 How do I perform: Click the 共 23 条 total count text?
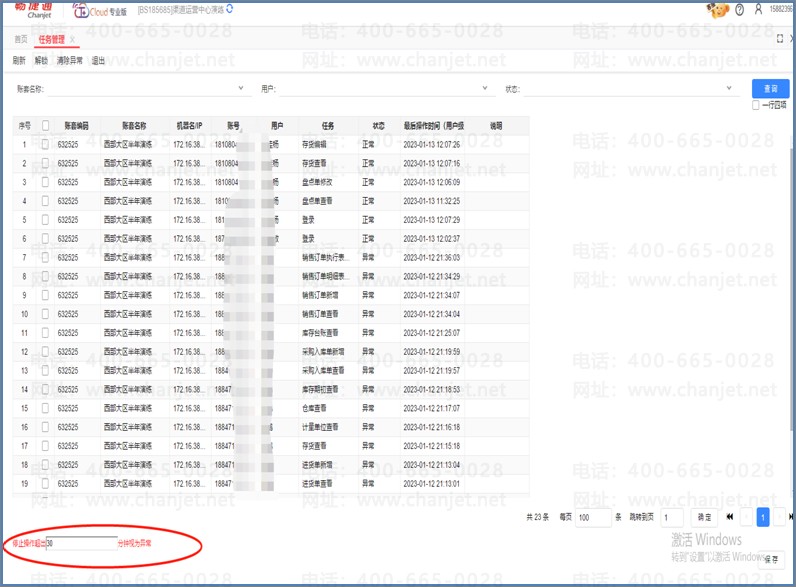pyautogui.click(x=537, y=517)
